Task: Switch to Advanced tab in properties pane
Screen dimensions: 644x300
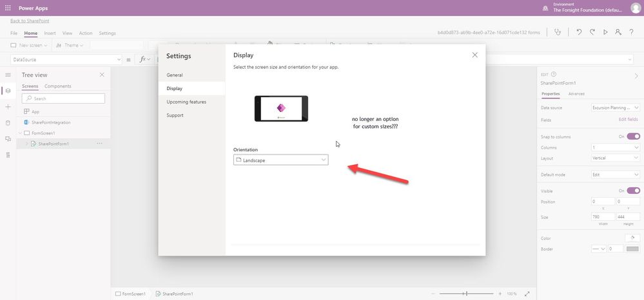Action: pos(576,93)
